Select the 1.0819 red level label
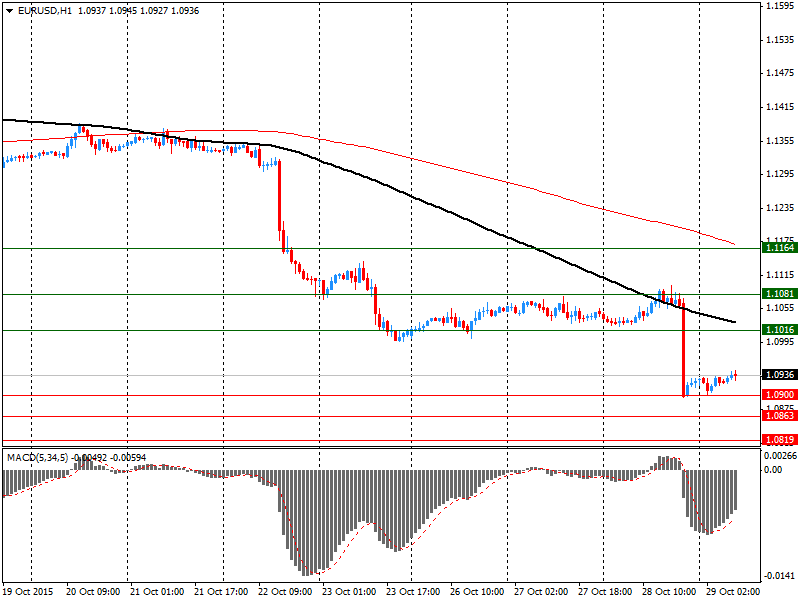800x600 pixels. pyautogui.click(x=780, y=439)
